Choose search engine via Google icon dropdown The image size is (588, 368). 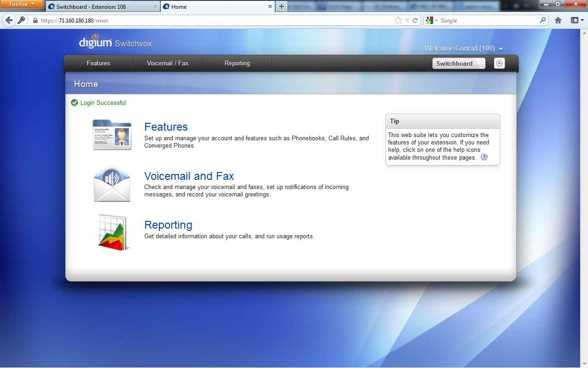click(432, 20)
